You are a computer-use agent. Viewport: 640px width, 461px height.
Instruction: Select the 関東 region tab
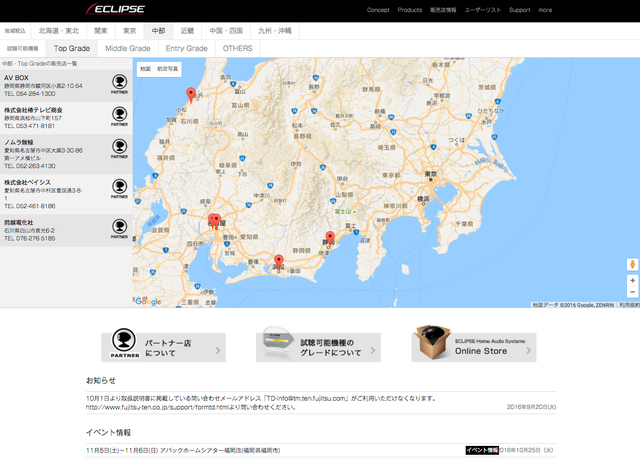pyautogui.click(x=101, y=31)
